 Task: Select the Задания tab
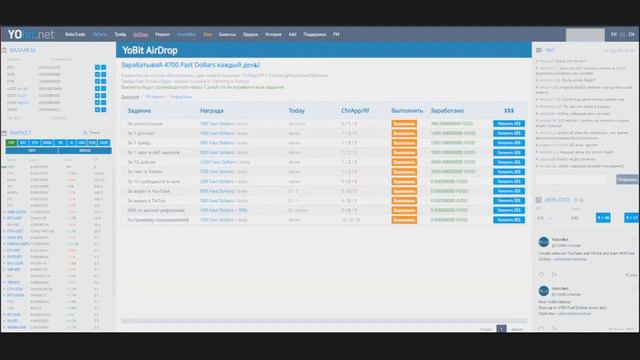click(x=130, y=97)
